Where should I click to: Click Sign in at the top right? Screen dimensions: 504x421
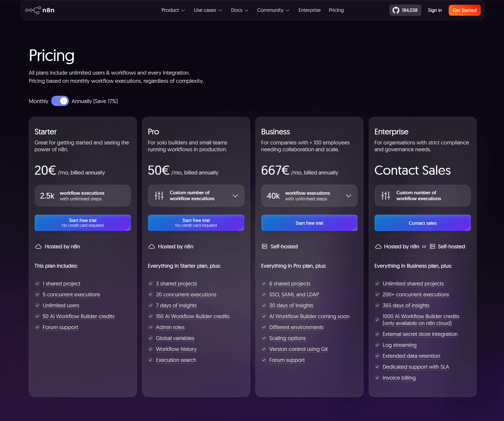pyautogui.click(x=435, y=10)
